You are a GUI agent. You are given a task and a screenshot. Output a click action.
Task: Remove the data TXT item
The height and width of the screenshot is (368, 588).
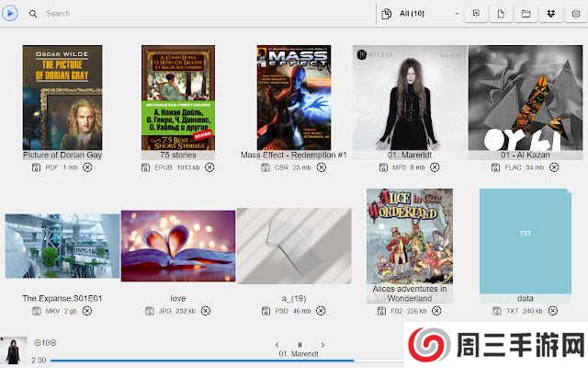click(x=553, y=311)
